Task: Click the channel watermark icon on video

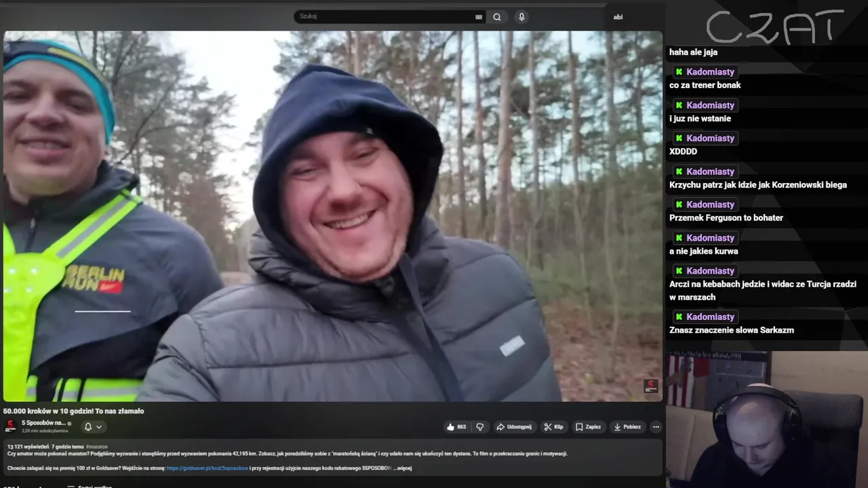Action: [x=651, y=386]
